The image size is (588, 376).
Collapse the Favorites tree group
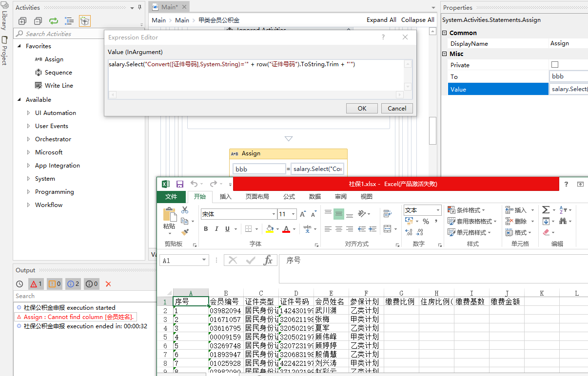pyautogui.click(x=20, y=46)
